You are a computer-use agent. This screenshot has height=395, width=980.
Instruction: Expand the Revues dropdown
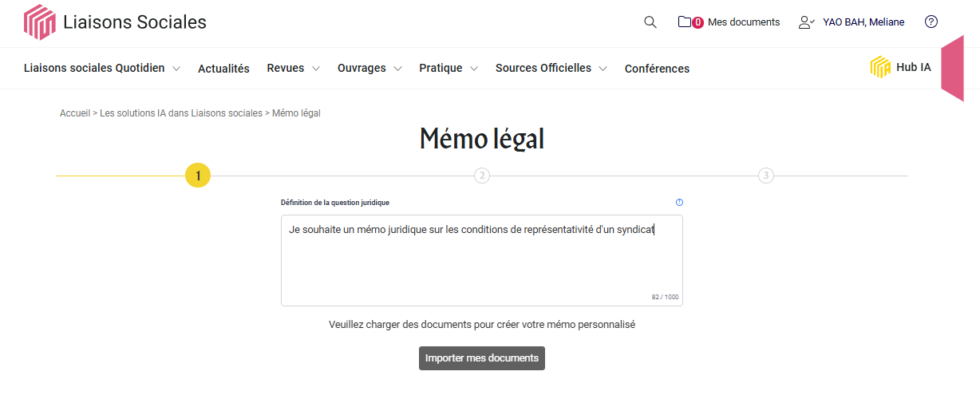click(x=294, y=69)
